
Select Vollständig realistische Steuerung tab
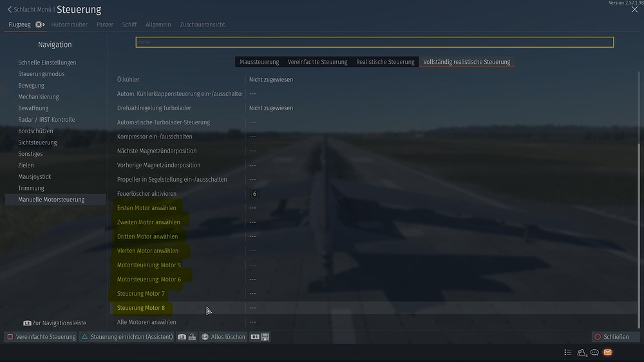click(466, 62)
